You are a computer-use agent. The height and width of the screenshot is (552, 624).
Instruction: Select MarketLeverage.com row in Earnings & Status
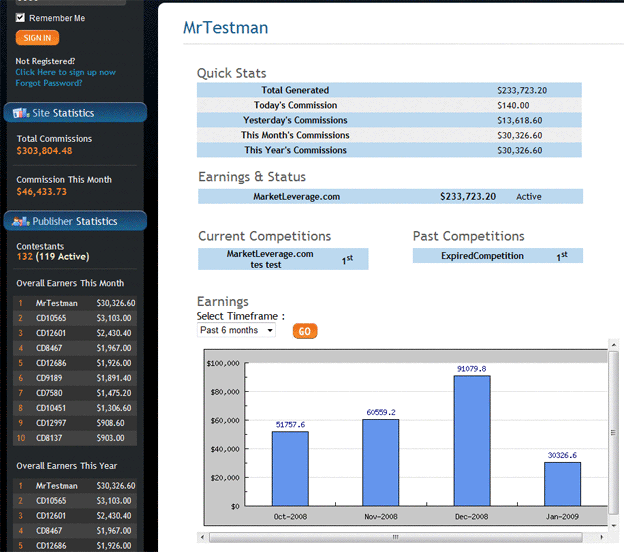[x=390, y=197]
